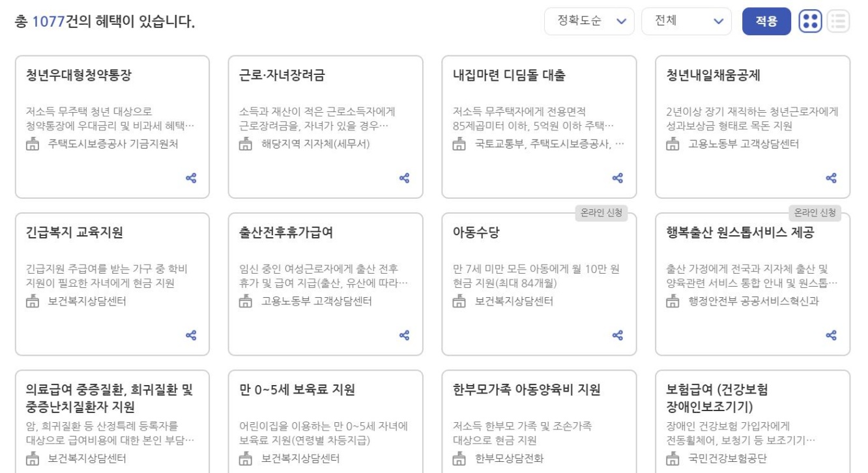Select 온라인 신청 badge on 행복출산 card
868x473 pixels.
tap(815, 213)
